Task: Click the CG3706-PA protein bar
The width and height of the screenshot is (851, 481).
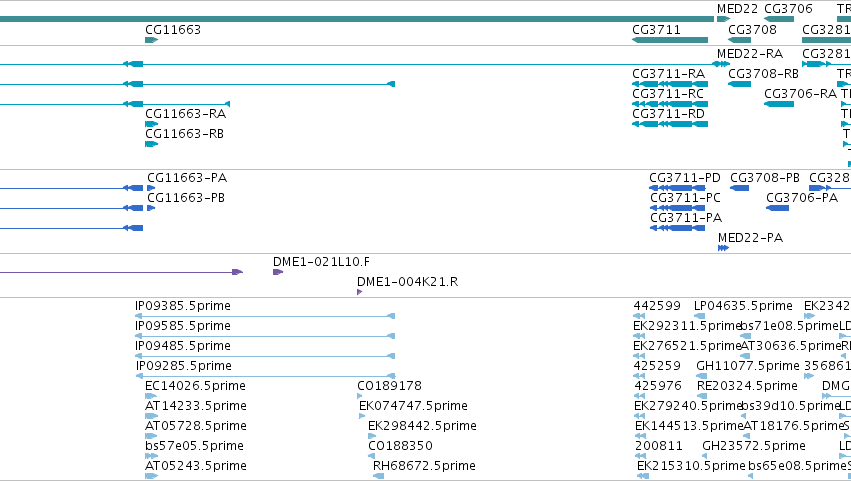Action: [777, 208]
